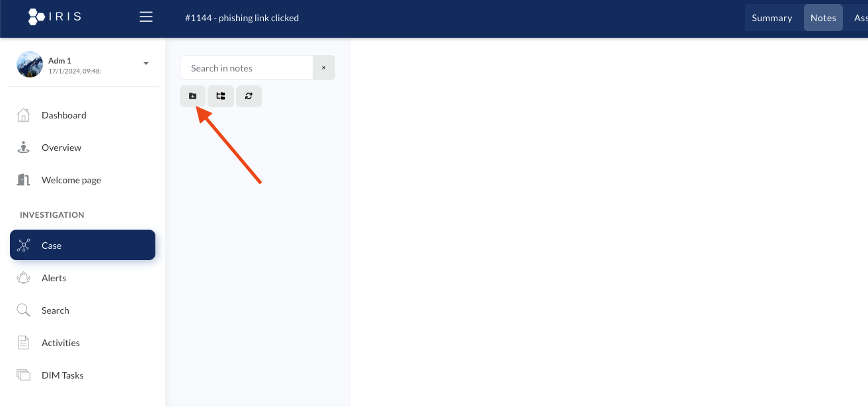Click the directory tree toggle icon
Image resolution: width=868 pixels, height=407 pixels.
coord(221,96)
